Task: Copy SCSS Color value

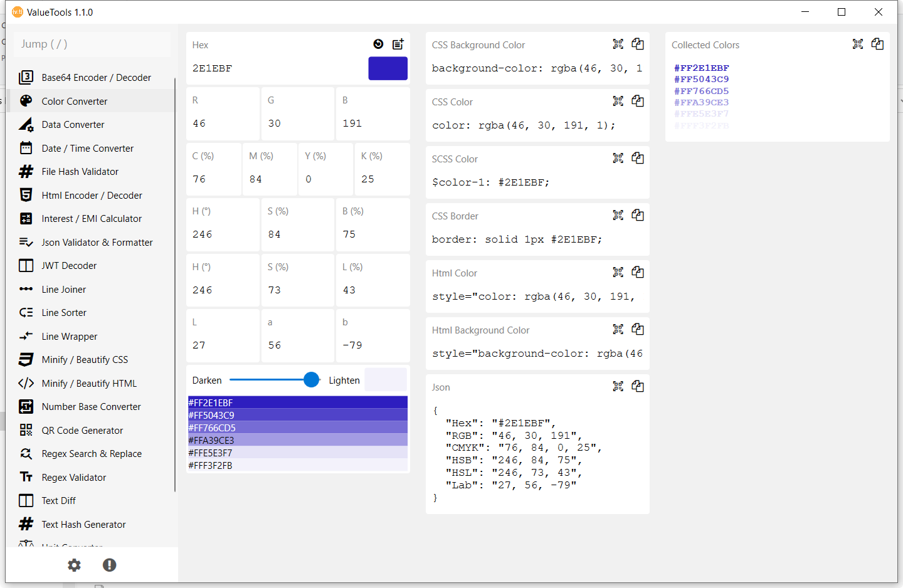Action: [638, 158]
